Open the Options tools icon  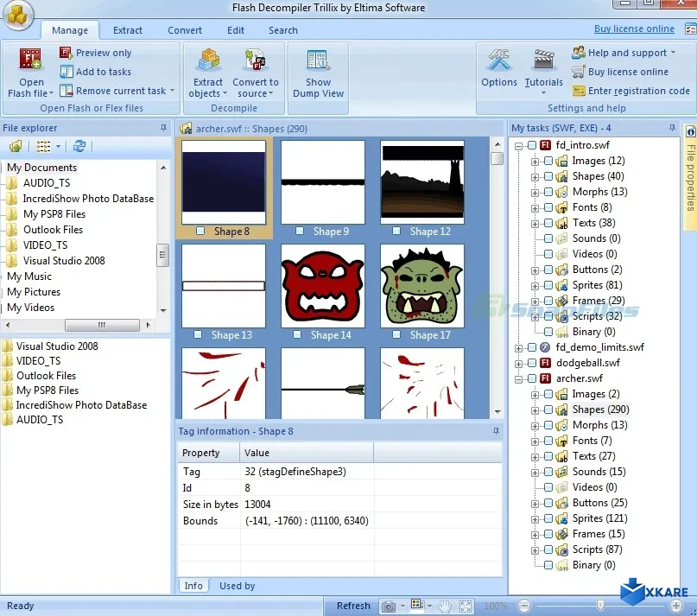498,60
